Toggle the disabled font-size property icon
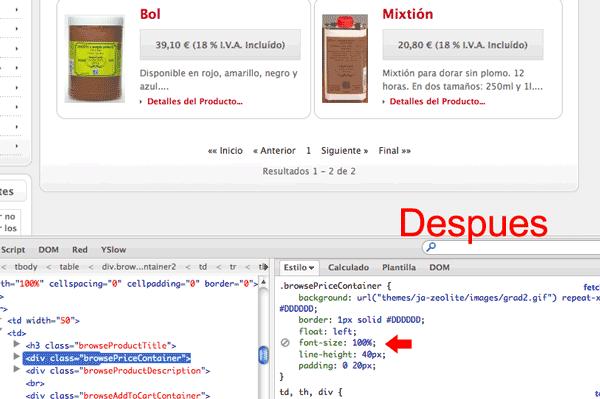 point(285,343)
